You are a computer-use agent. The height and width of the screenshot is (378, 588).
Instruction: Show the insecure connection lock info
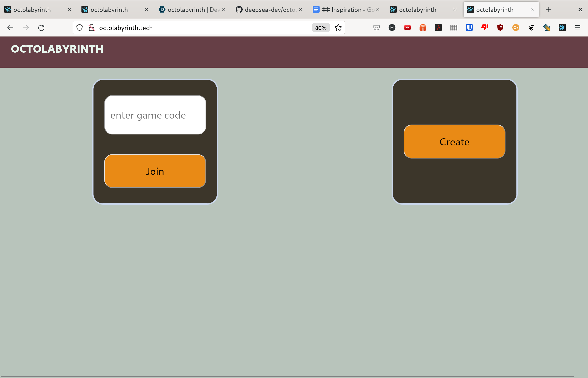point(91,28)
